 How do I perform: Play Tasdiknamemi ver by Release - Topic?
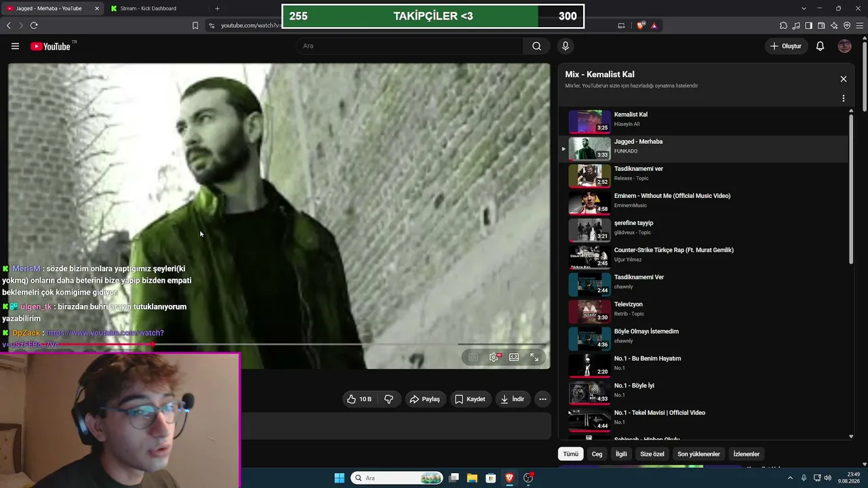click(x=704, y=176)
